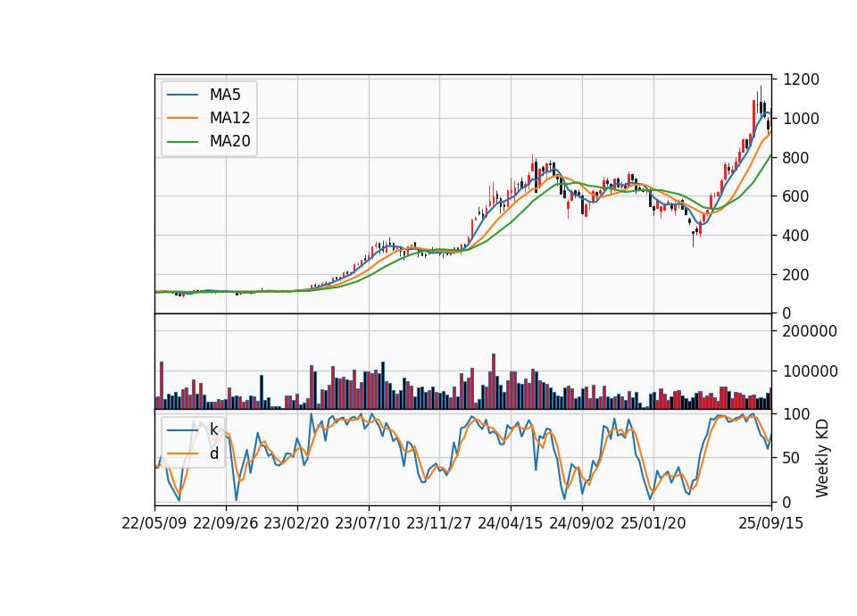Click the 100000 volume axis tick
Viewport: 857px width, 616px height.
[810, 371]
